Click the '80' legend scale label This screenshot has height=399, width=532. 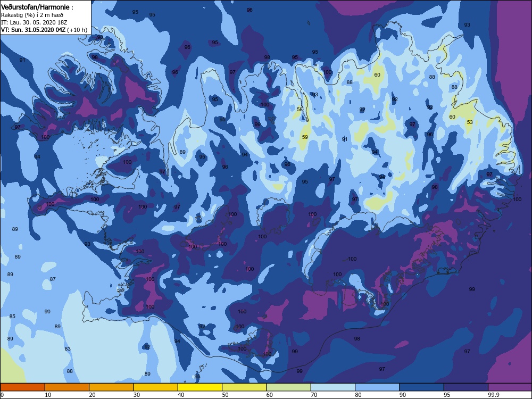click(358, 395)
